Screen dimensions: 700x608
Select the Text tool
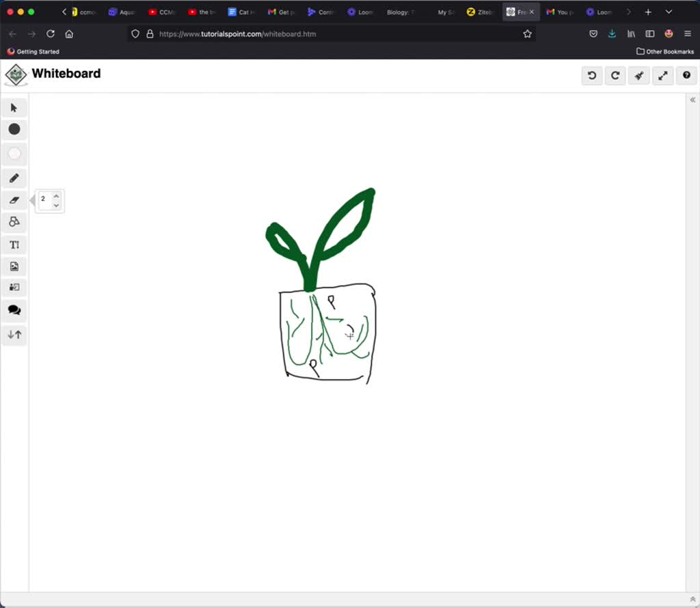point(14,244)
